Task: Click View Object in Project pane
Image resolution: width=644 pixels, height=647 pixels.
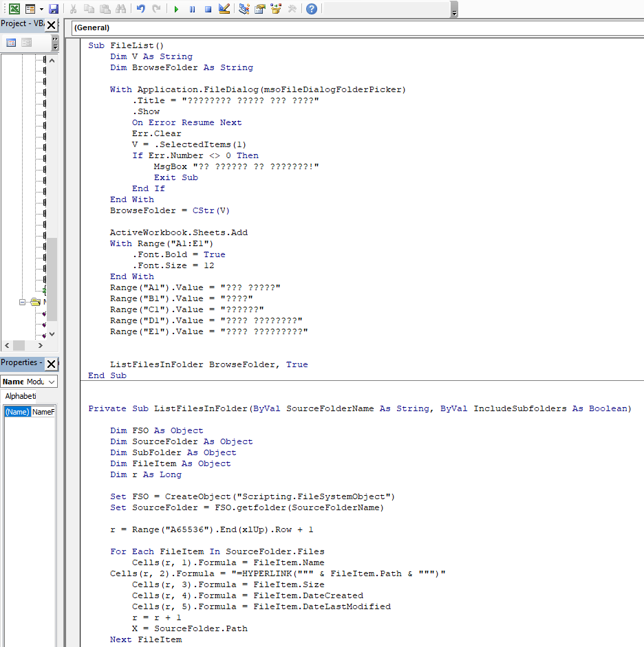Action: 26,43
